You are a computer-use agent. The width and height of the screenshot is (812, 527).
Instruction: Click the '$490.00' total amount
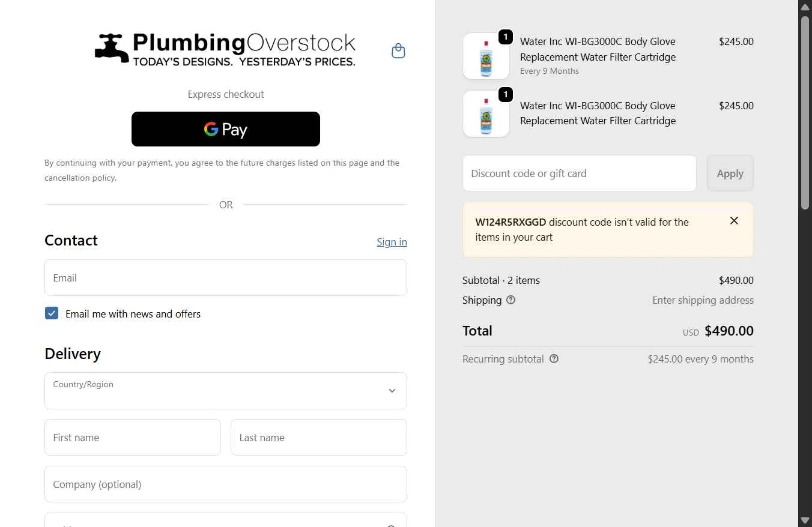pyautogui.click(x=729, y=331)
